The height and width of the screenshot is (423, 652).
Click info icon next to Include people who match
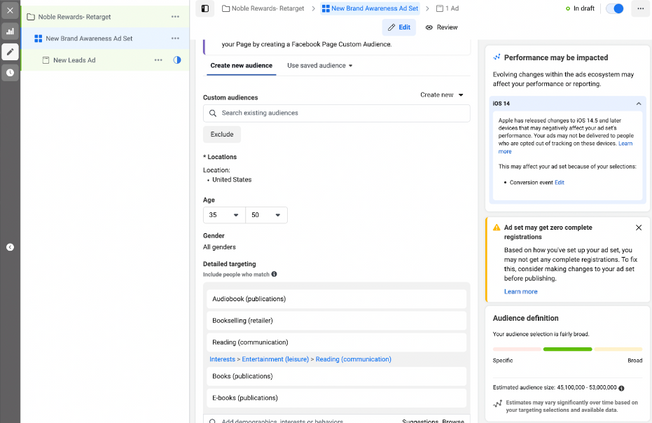point(274,274)
